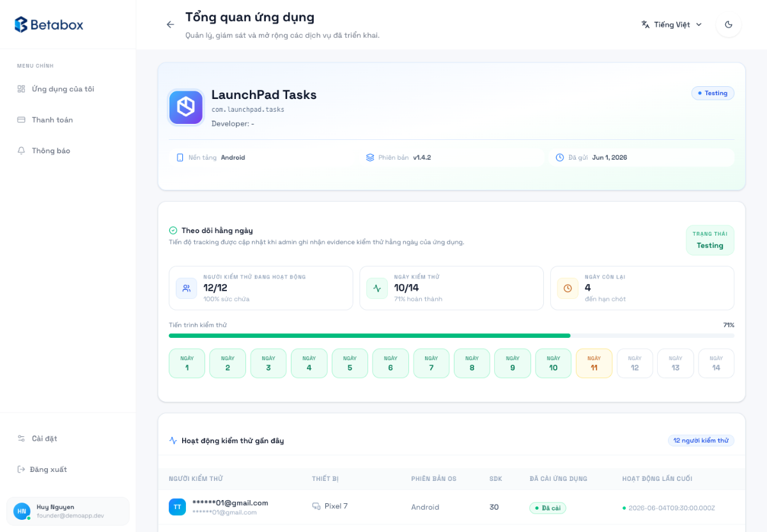This screenshot has height=532, width=767.
Task: Select Ngày 8 day tile
Action: click(472, 363)
